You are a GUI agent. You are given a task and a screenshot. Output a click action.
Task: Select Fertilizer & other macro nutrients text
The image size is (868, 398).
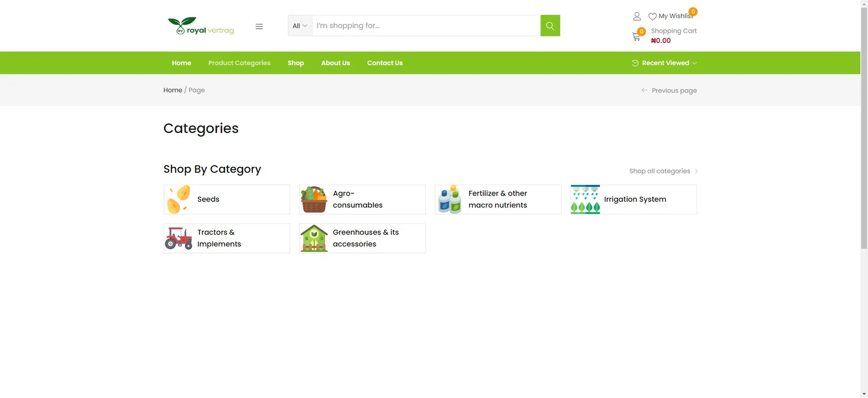pos(497,199)
